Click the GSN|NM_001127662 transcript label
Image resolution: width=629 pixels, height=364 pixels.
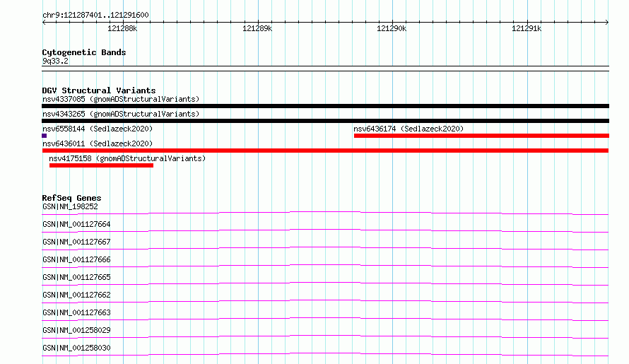pyautogui.click(x=76, y=295)
